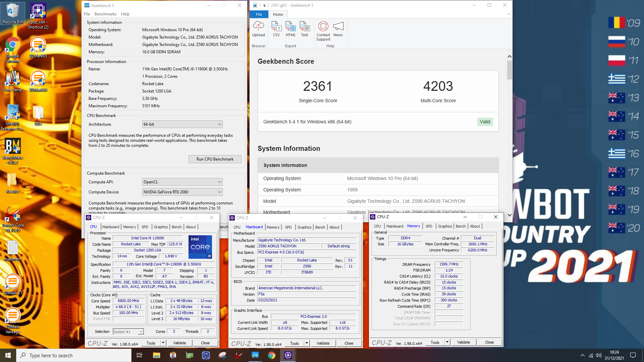Open the action center notifications icon
Screen dimensions: 644x362
(633, 355)
